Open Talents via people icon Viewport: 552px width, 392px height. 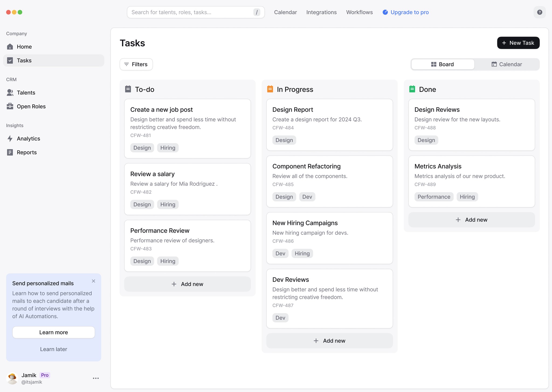coord(10,93)
